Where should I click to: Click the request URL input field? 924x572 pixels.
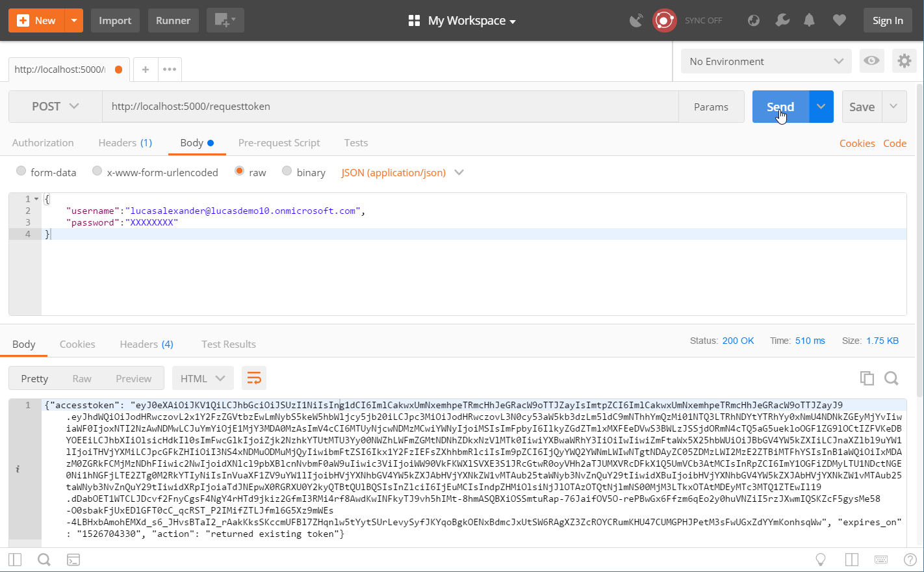pyautogui.click(x=390, y=107)
